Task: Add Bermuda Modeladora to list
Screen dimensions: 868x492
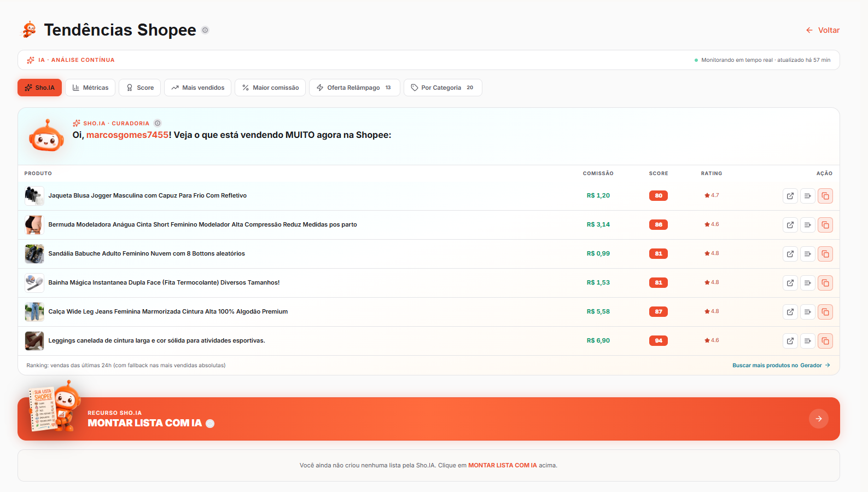Action: (x=808, y=225)
